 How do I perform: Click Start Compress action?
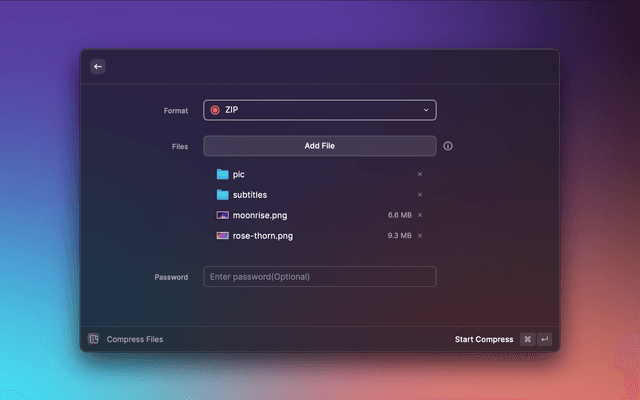point(484,339)
